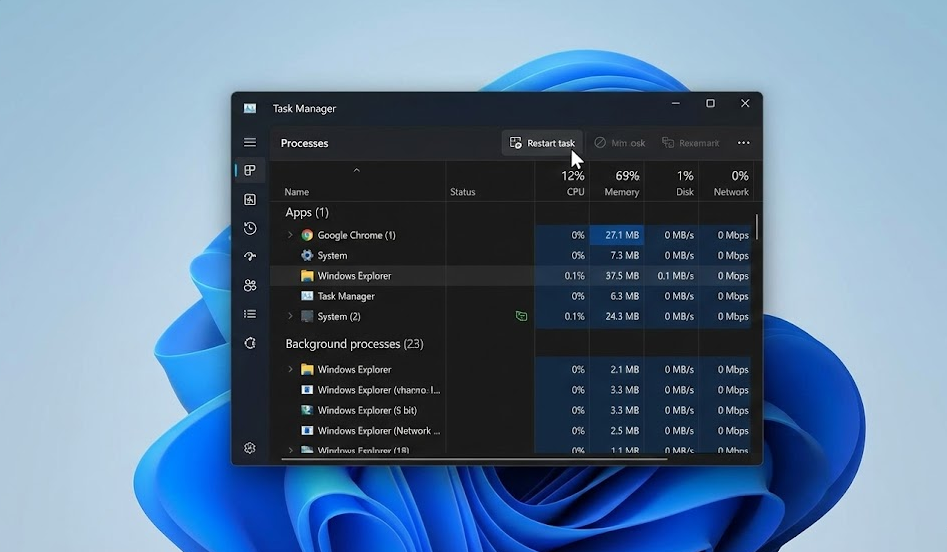This screenshot has height=552, width=947.
Task: Open the Services sidebar icon
Action: tap(249, 343)
